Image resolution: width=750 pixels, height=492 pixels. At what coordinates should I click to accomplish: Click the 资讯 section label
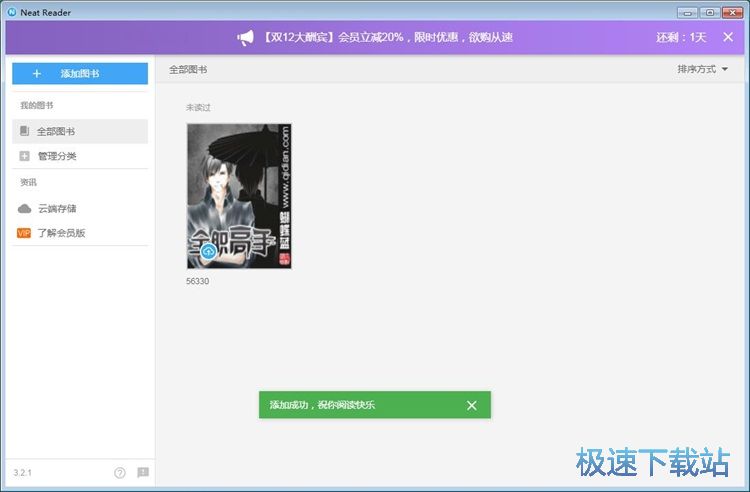pyautogui.click(x=28, y=182)
